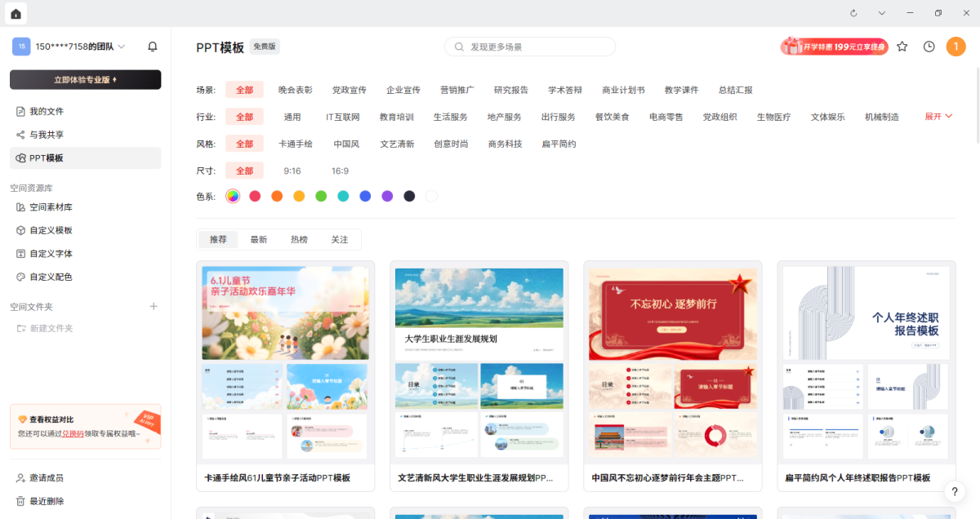Click the home icon in title bar

(x=16, y=13)
